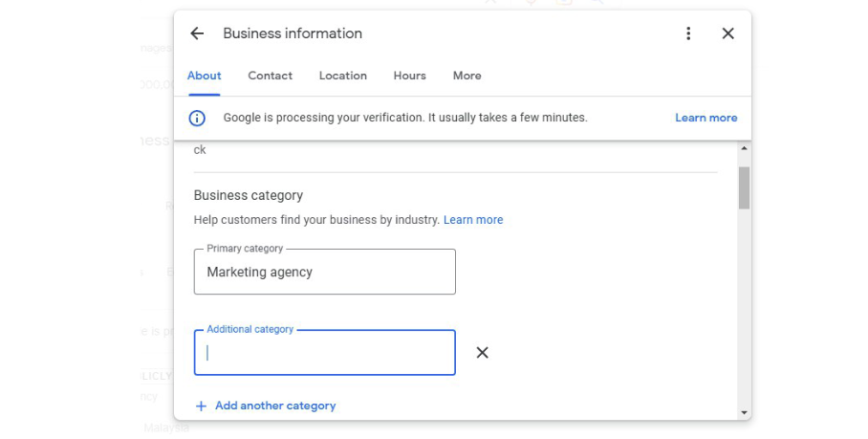
Task: Click the vertical scrollbar thumb
Action: coord(744,187)
